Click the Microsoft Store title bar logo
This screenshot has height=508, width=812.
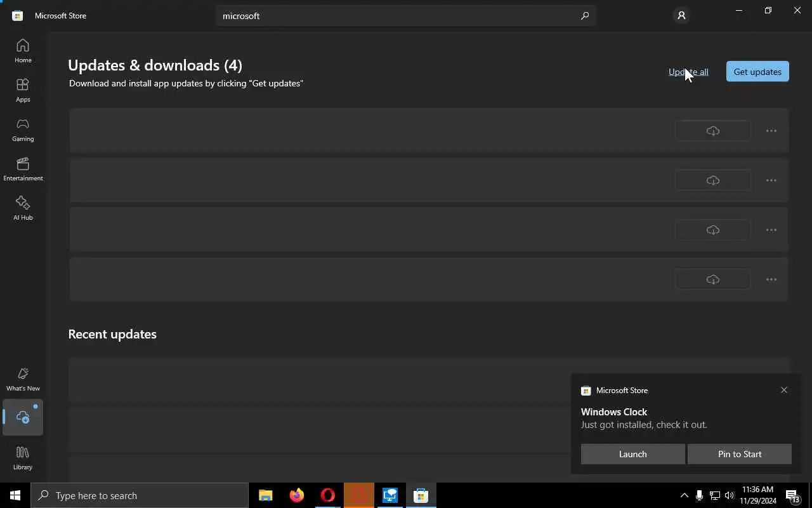coord(18,16)
